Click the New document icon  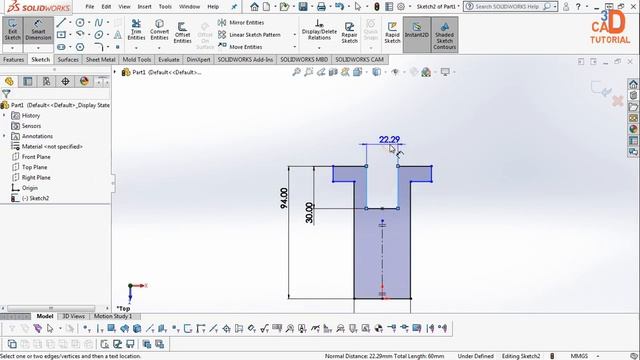[x=267, y=7]
